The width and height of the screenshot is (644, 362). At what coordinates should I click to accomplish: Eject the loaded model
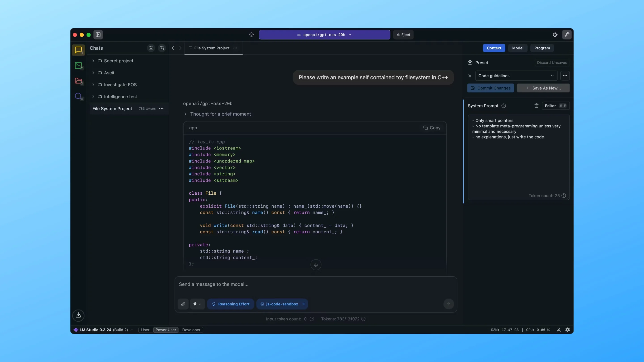(403, 35)
